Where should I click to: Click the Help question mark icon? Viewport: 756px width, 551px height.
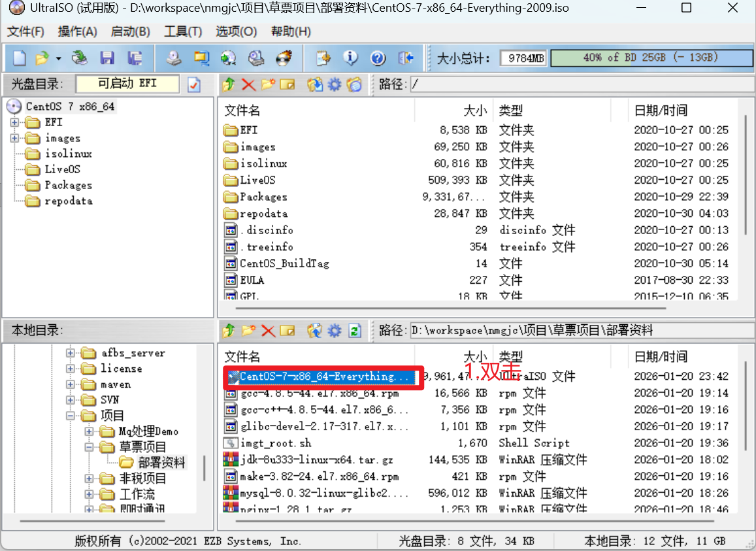pos(378,58)
